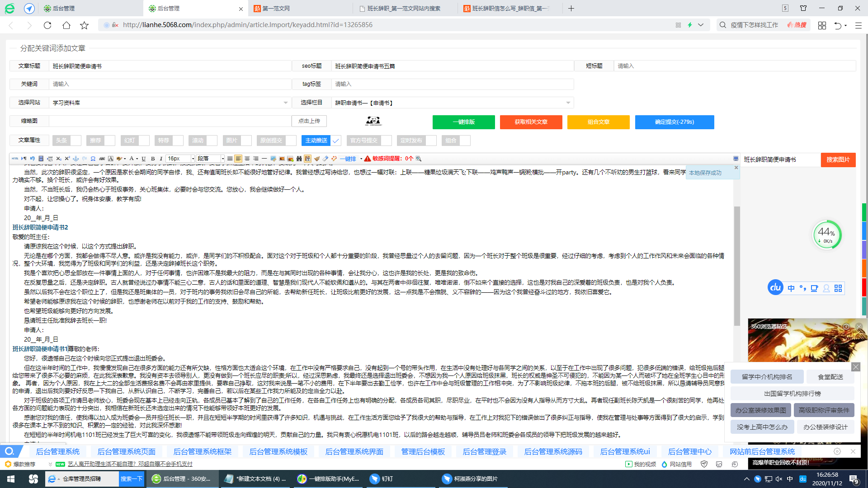Click center align icon in editor
868x488 pixels.
[247, 159]
